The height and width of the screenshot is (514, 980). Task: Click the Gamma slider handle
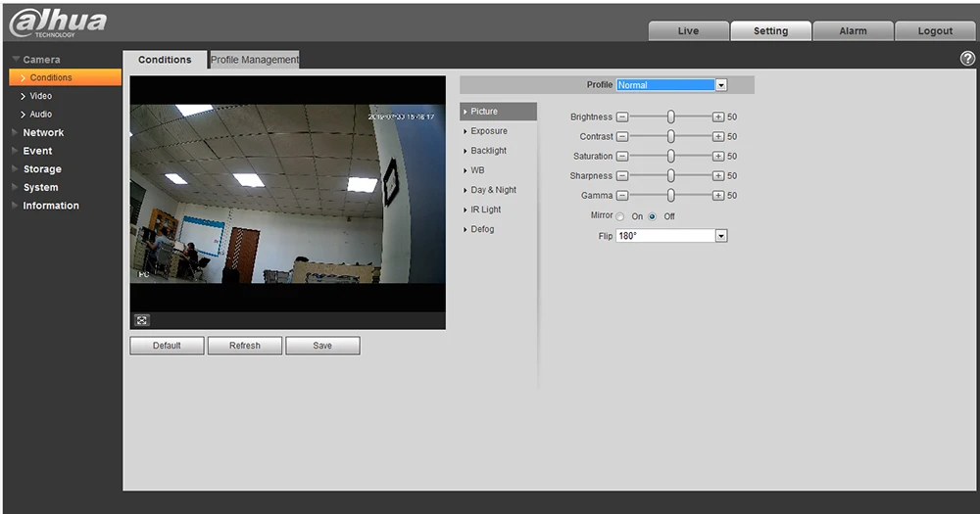tap(670, 196)
